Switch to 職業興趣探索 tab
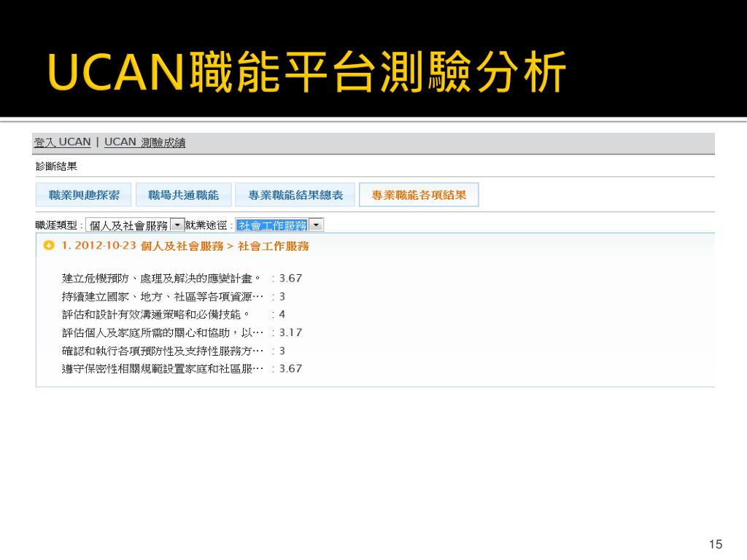 [x=84, y=195]
